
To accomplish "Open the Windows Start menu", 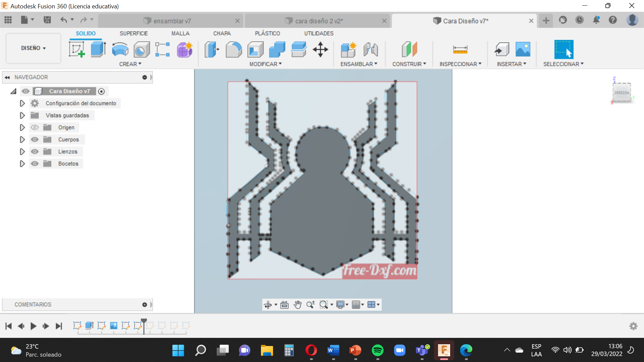I will pyautogui.click(x=178, y=350).
